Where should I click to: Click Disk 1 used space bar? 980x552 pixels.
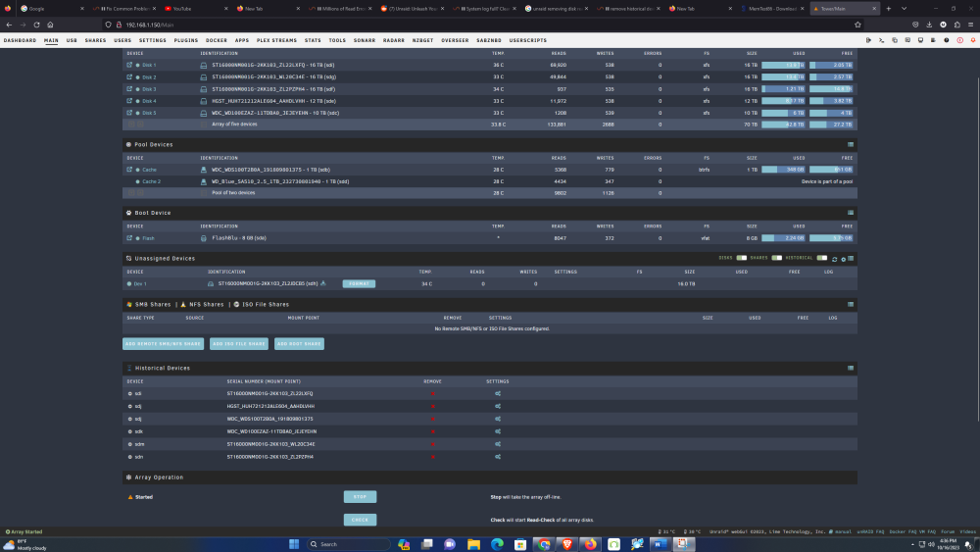[782, 65]
